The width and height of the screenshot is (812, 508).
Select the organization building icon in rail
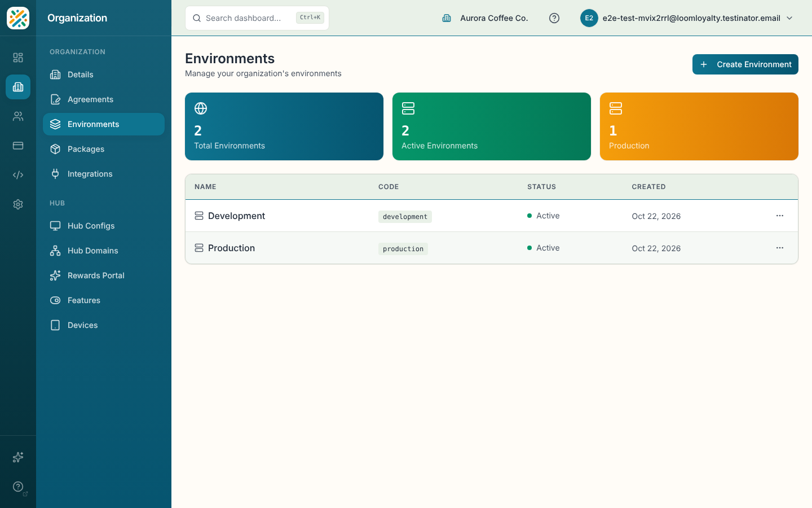click(18, 87)
